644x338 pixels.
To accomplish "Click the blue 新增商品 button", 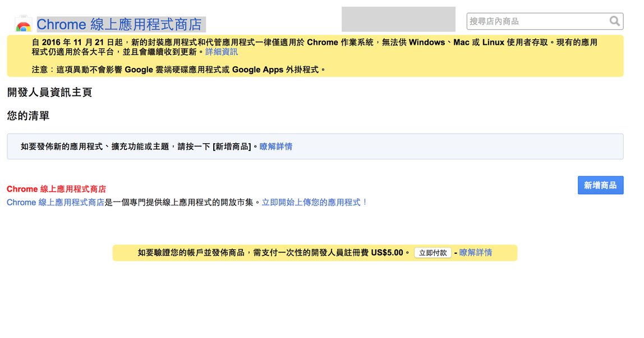I will [600, 185].
